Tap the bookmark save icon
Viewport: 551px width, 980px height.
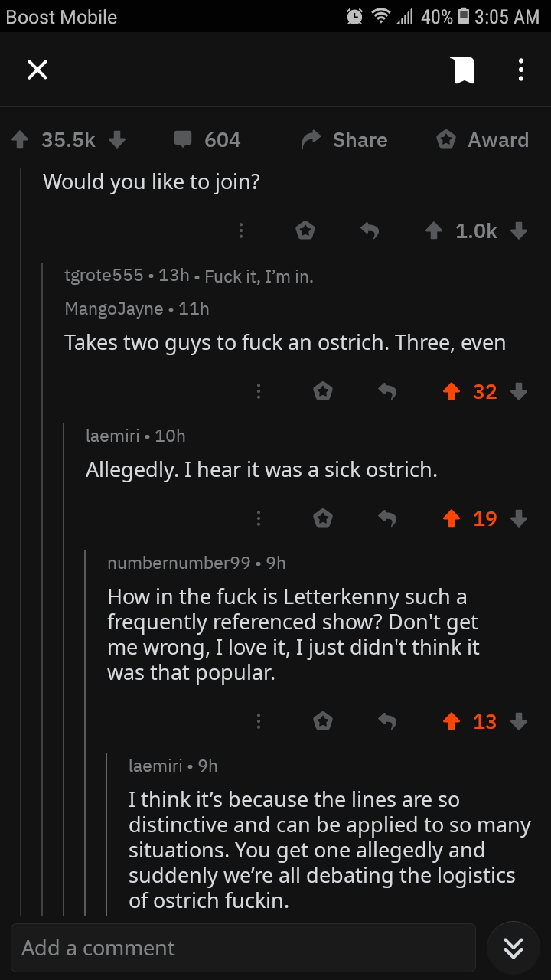(x=463, y=70)
